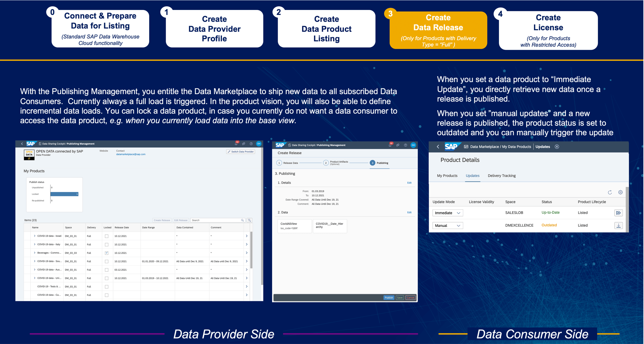Open help icon in Create Release window
This screenshot has height=344, width=644.
405,145
